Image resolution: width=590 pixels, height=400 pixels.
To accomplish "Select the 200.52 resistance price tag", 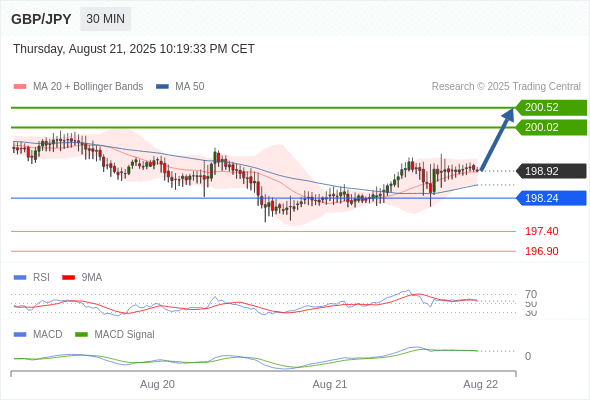I will 551,107.
